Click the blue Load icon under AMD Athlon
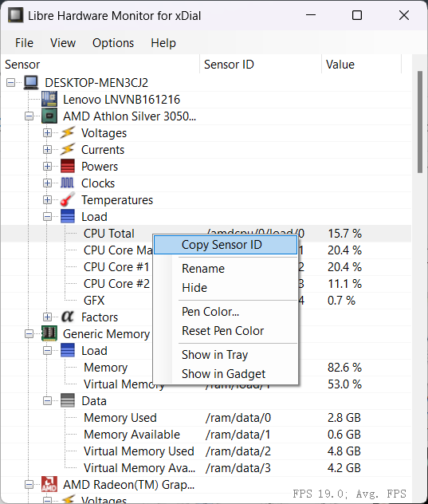The height and width of the screenshot is (504, 428). [68, 216]
